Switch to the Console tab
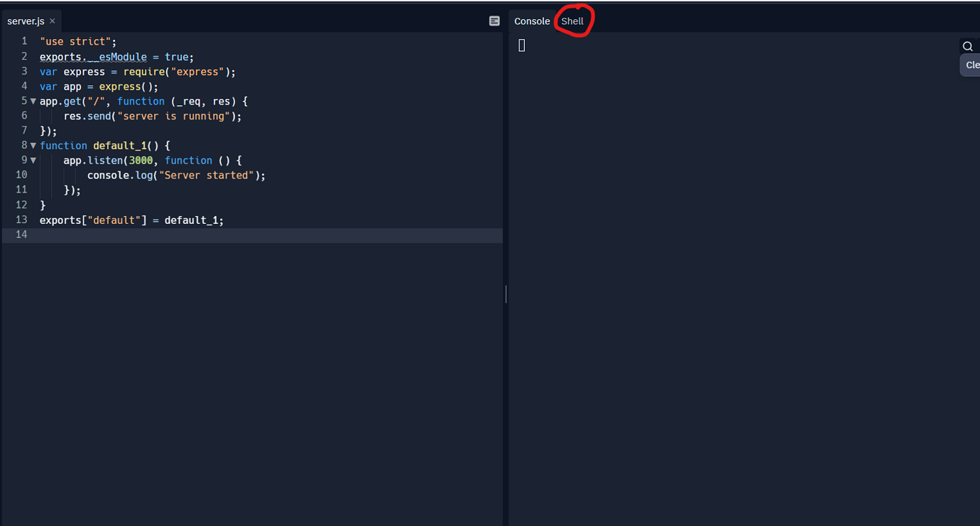This screenshot has width=980, height=526. click(x=532, y=21)
